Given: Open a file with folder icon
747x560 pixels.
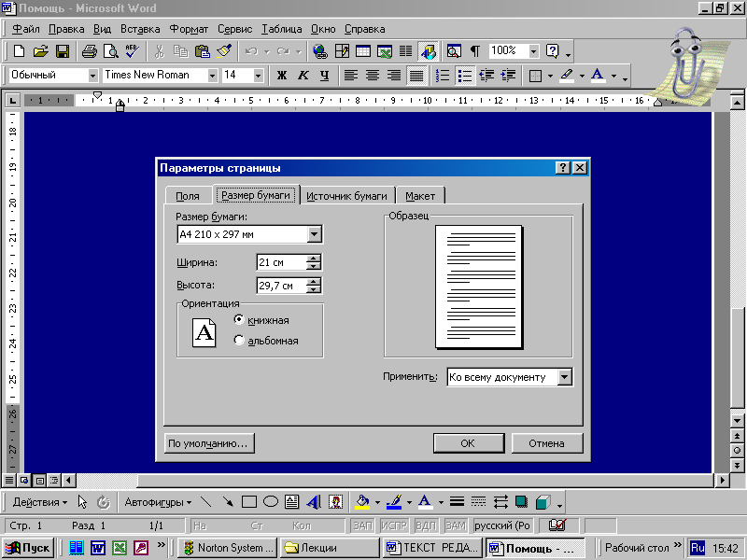Looking at the screenshot, I should pyautogui.click(x=40, y=51).
